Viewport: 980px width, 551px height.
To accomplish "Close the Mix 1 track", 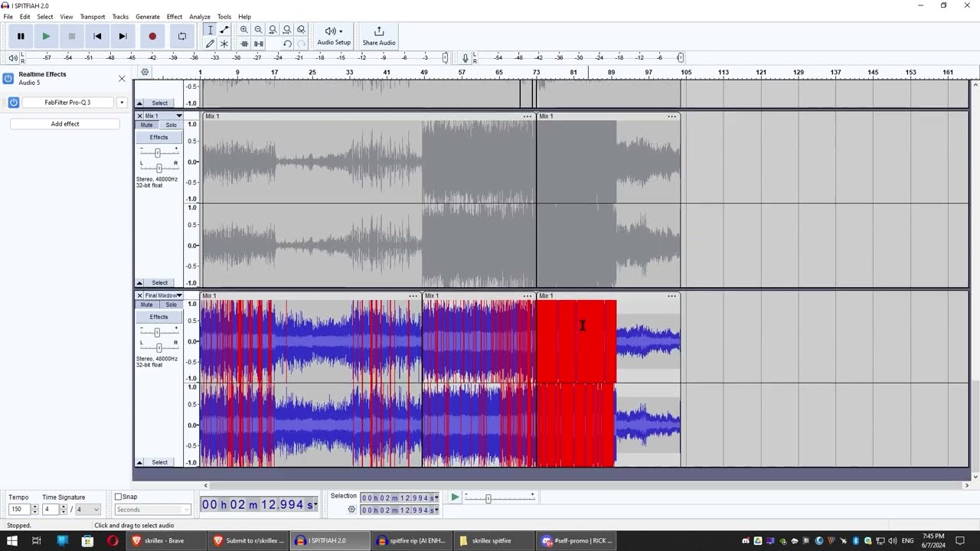I will pyautogui.click(x=139, y=116).
